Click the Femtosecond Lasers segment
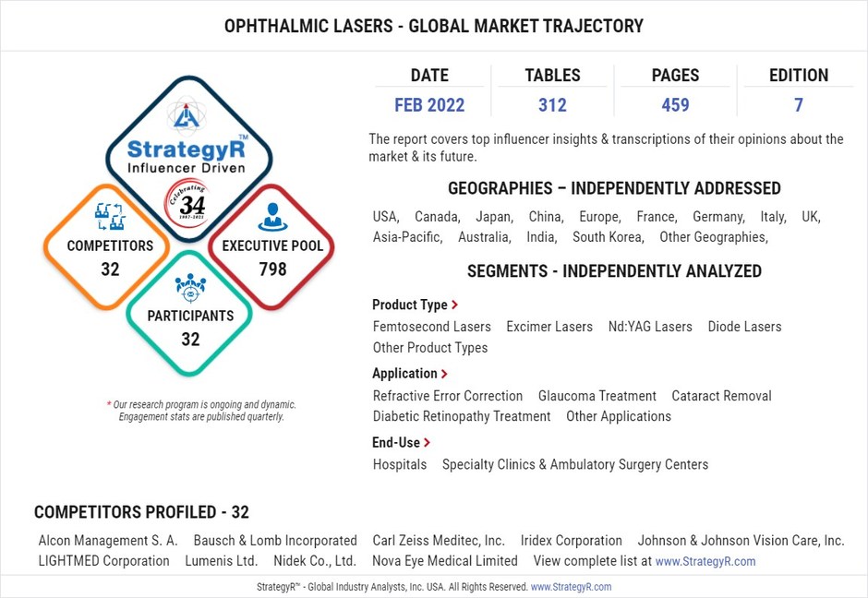Image resolution: width=868 pixels, height=598 pixels. click(432, 327)
